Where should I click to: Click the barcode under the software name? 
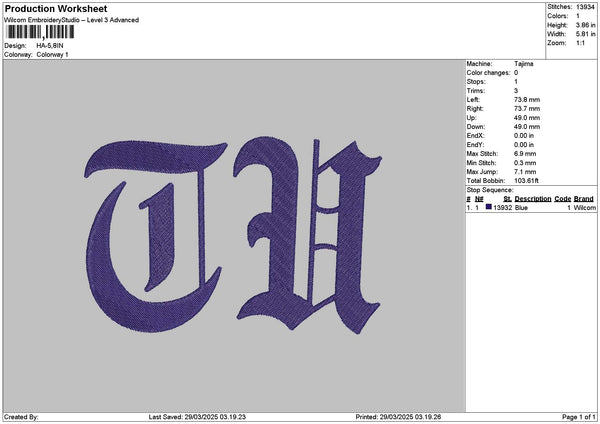pyautogui.click(x=40, y=32)
